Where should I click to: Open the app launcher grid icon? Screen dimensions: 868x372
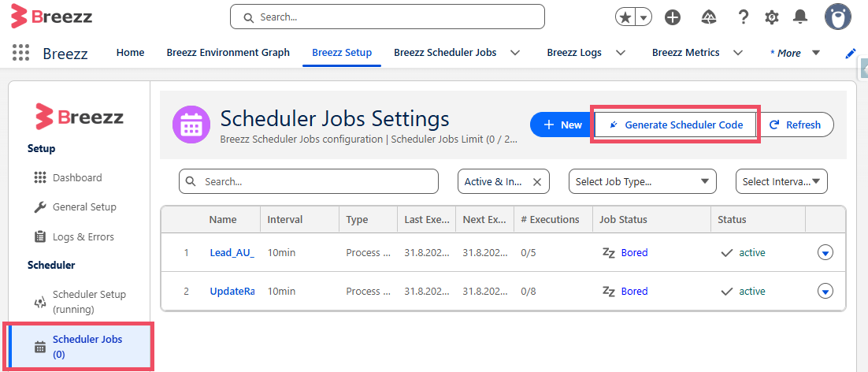click(x=20, y=53)
